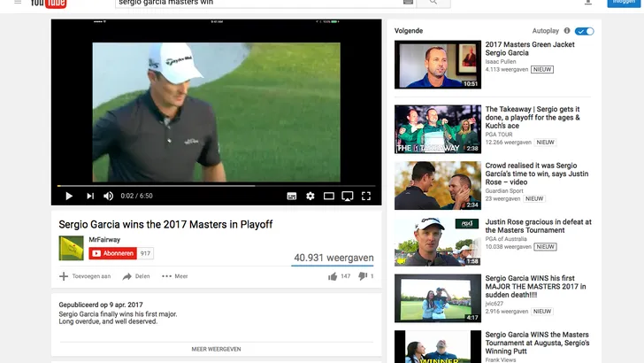Click the Autoplay info icon

567,31
